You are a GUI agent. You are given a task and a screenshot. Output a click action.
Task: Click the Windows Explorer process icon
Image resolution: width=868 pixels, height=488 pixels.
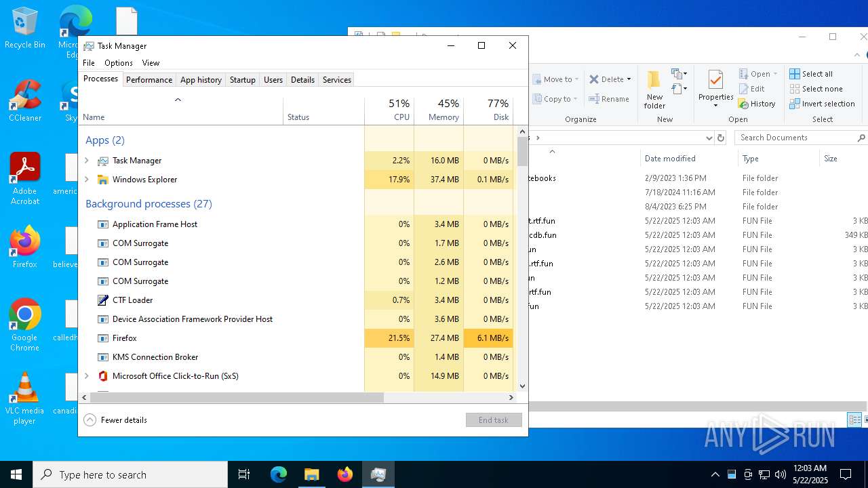[x=103, y=180]
